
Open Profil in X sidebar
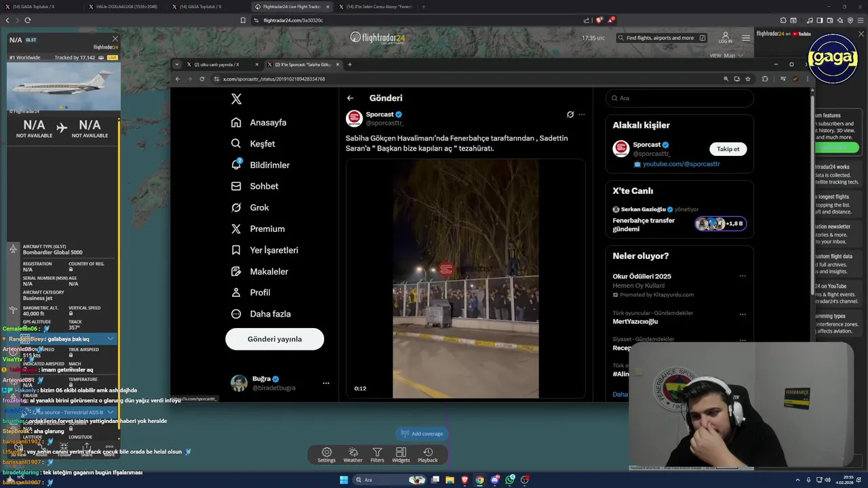click(x=251, y=293)
